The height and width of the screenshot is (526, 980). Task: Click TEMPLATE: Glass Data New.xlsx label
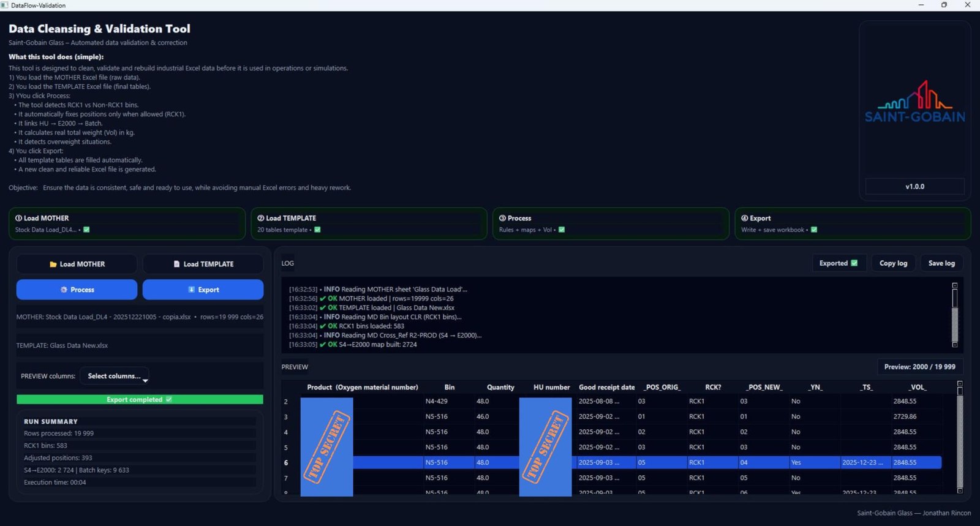tap(62, 345)
